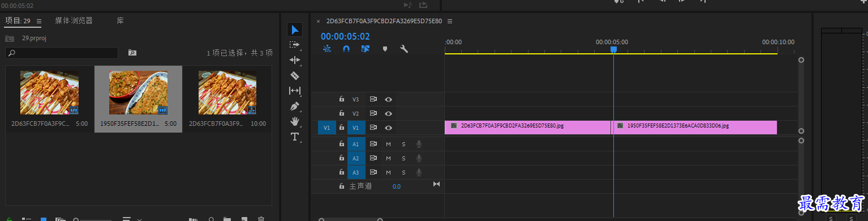Toggle sync lock on track A3
The image size is (868, 221).
point(373,172)
